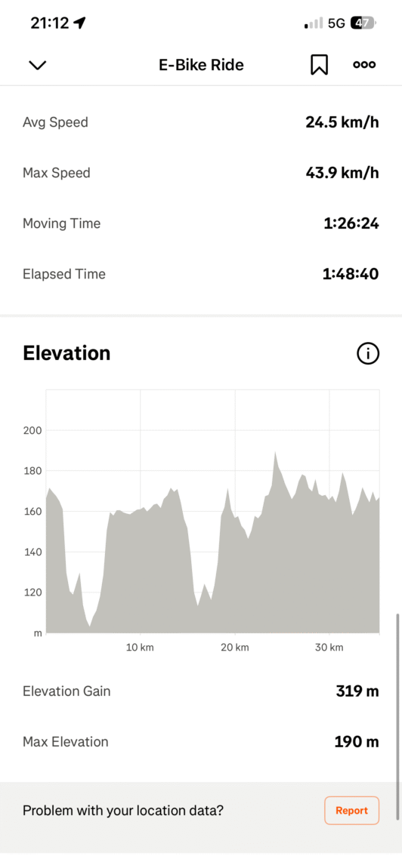Image resolution: width=402 pixels, height=868 pixels.
Task: Open the Elevation info icon
Action: 368,353
